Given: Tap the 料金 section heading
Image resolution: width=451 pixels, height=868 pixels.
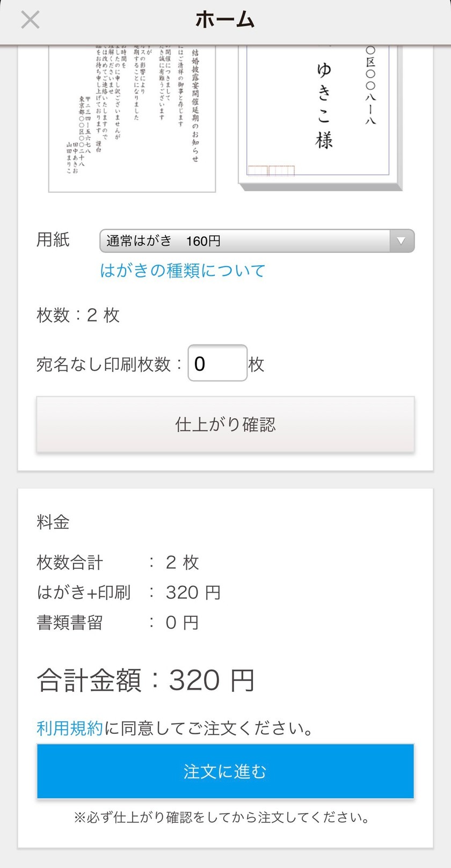Looking at the screenshot, I should coord(53,522).
